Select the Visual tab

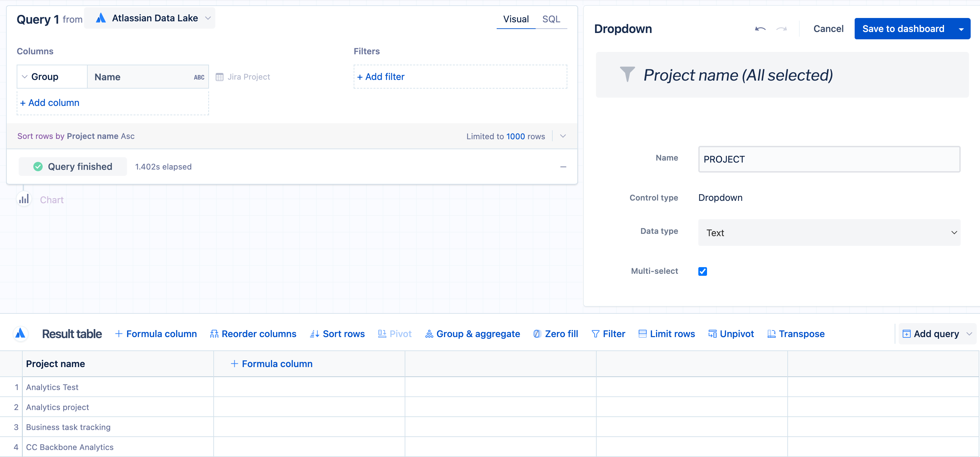point(515,19)
